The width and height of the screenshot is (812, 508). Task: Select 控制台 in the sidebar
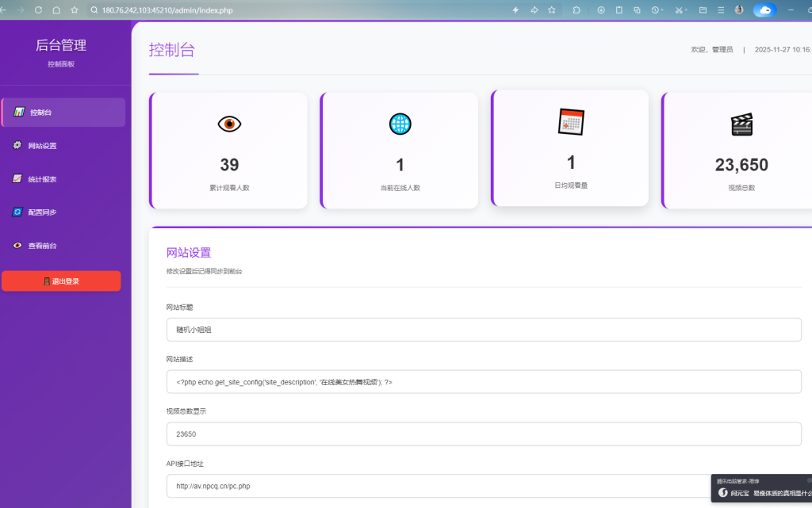(x=63, y=113)
